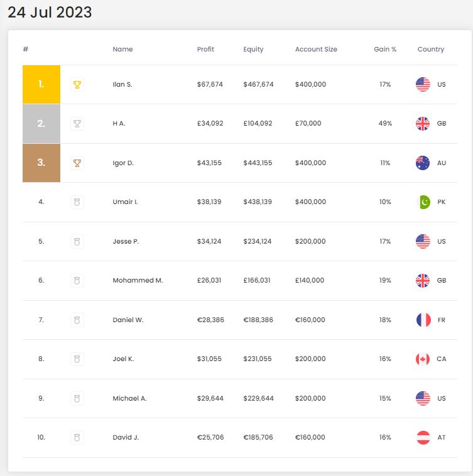Click the 24 Jul 2023 date heading

(50, 13)
